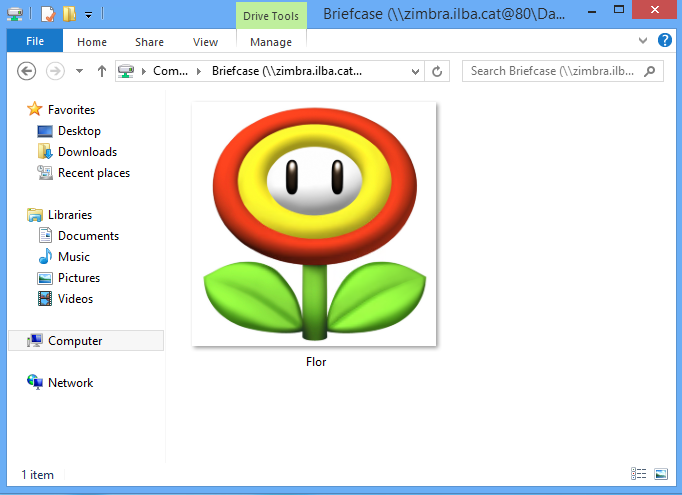
Task: Expand the arrow before Com... breadcrumb
Action: coord(144,71)
